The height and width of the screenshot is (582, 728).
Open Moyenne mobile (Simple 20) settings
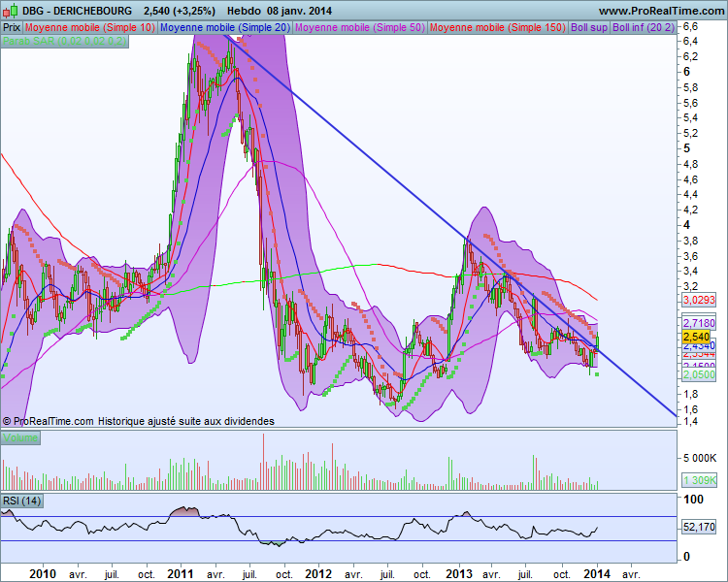225,27
